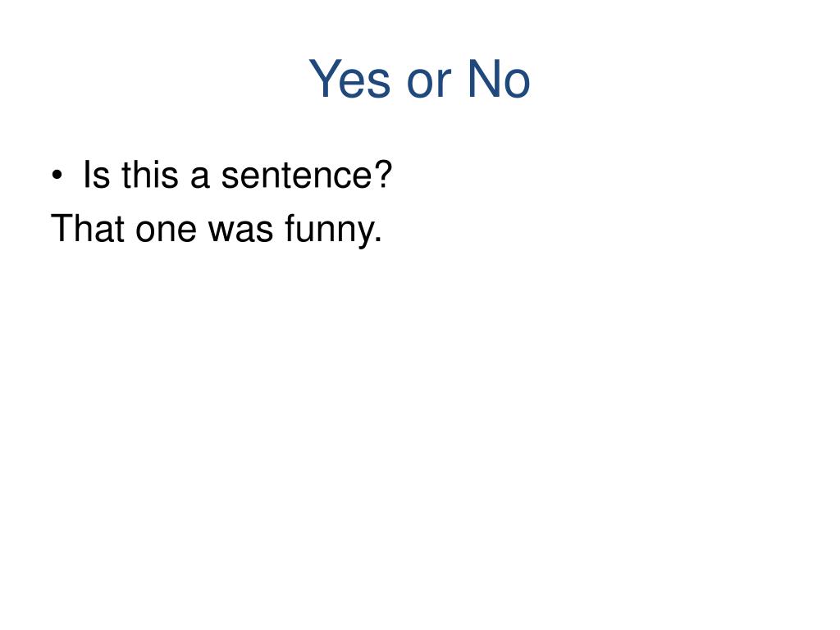Select the word "Yes" in the title
This screenshot has height=630, width=840.
click(349, 80)
